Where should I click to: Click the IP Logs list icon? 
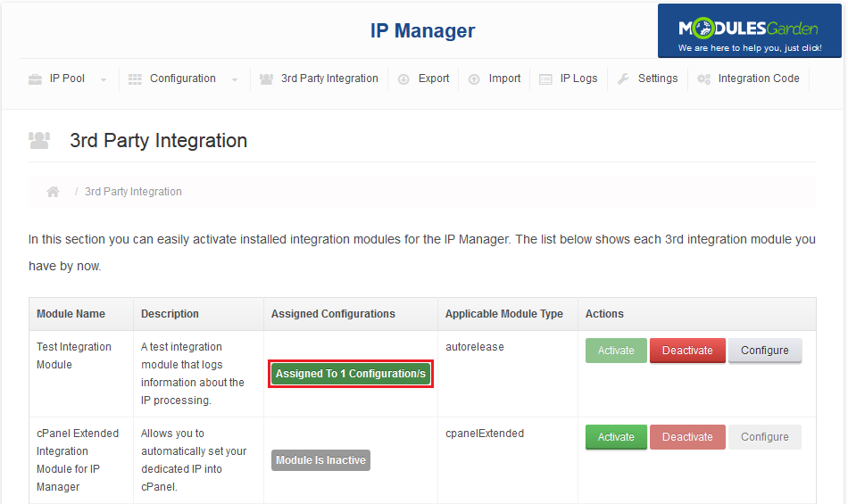pyautogui.click(x=545, y=79)
